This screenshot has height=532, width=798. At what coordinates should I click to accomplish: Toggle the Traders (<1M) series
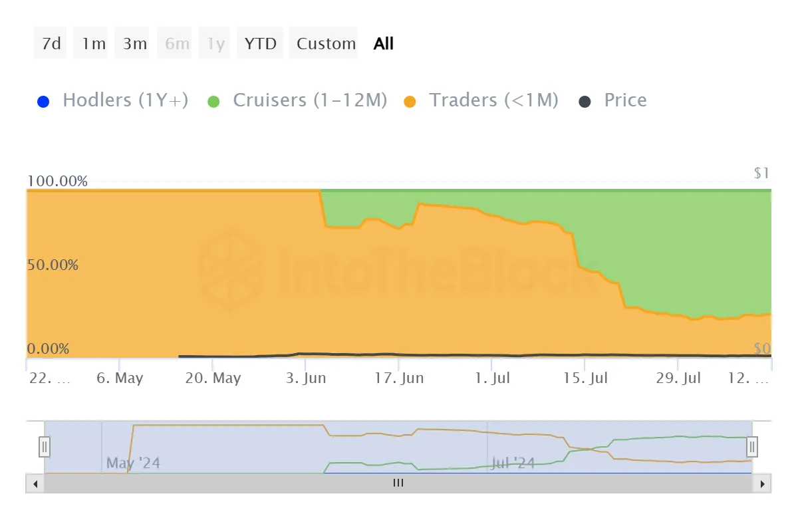click(x=493, y=100)
